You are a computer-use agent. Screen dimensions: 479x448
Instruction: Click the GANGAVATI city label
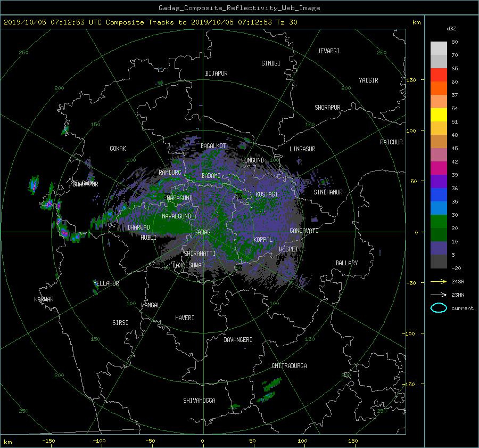(x=304, y=230)
